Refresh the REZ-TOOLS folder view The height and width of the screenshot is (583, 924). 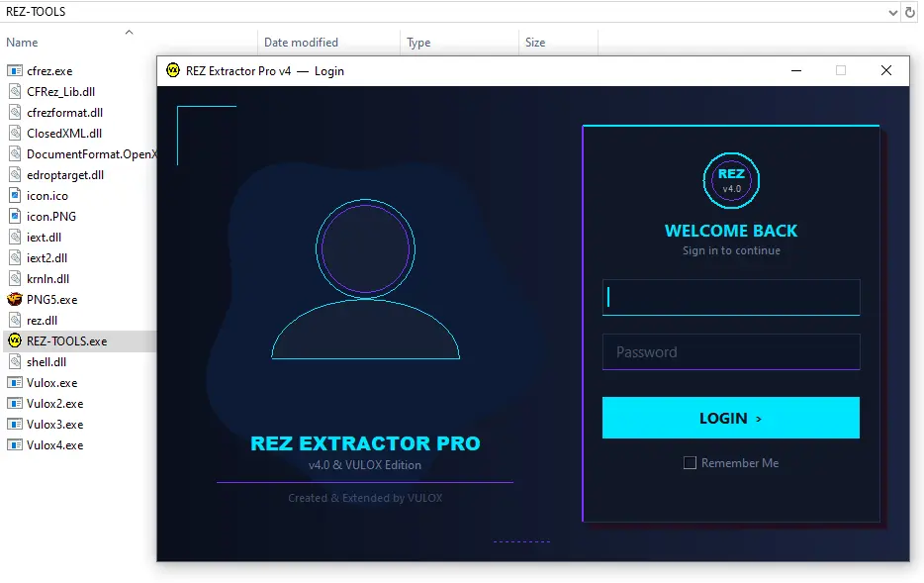pyautogui.click(x=910, y=12)
